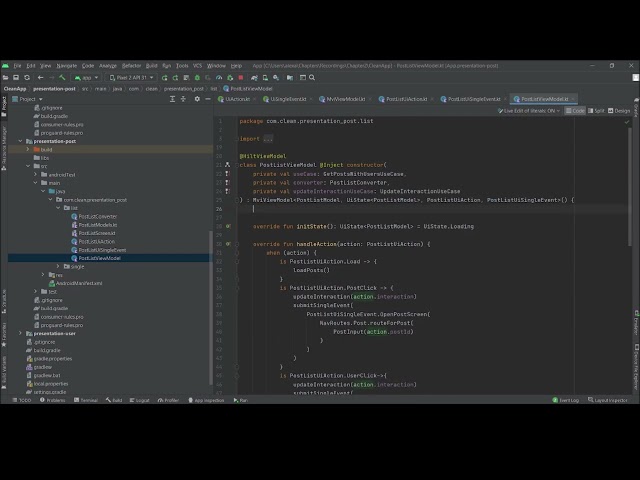Viewport: 640px width, 480px height.
Task: Close the PostListViewModel.kt tab
Action: coord(573,99)
